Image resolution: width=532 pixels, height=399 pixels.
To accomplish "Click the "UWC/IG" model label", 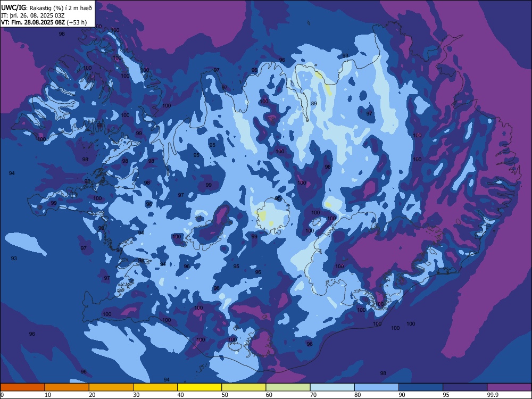I will [x=14, y=7].
